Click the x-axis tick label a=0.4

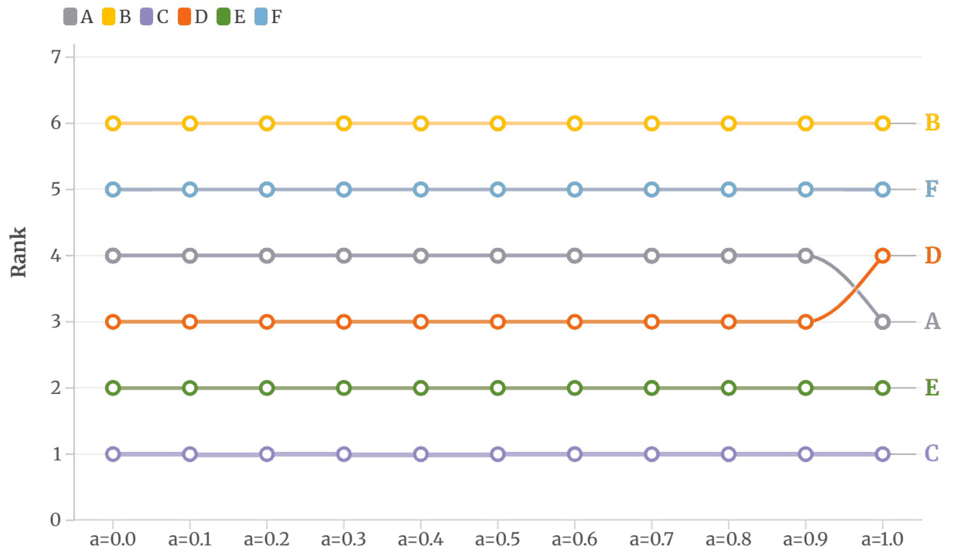pyautogui.click(x=421, y=539)
